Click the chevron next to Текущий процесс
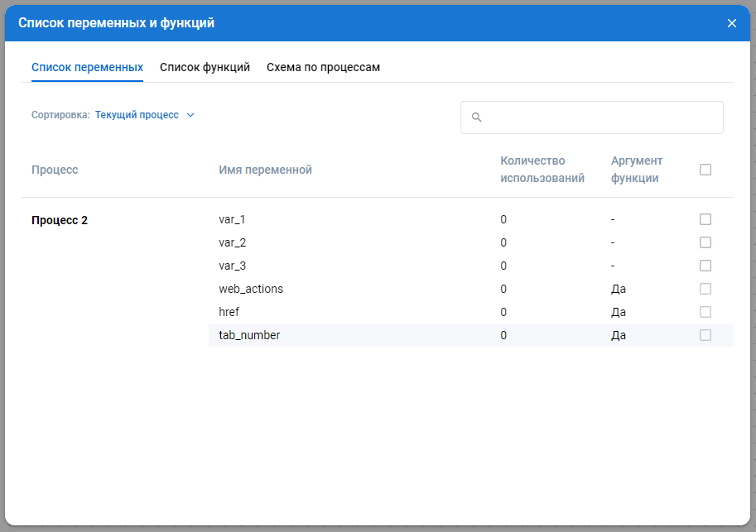This screenshot has width=756, height=532. pos(190,115)
